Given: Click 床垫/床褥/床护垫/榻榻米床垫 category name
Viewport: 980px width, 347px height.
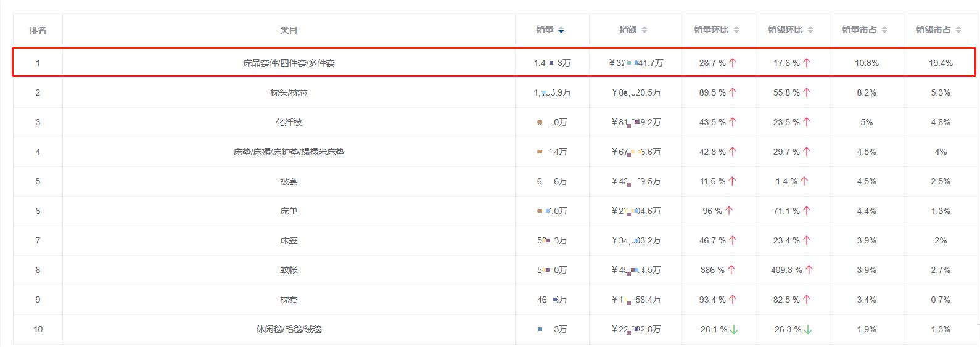Looking at the screenshot, I should [289, 152].
